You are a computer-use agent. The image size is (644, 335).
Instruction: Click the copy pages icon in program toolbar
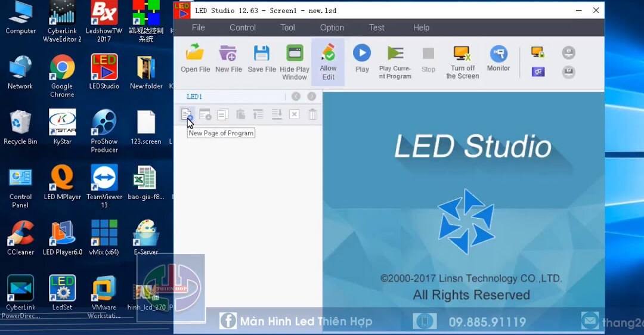222,114
